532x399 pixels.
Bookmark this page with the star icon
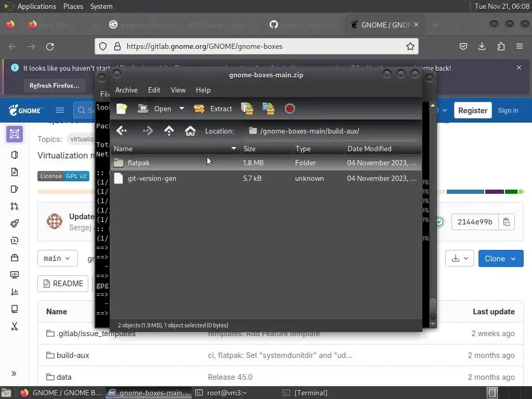point(410,46)
